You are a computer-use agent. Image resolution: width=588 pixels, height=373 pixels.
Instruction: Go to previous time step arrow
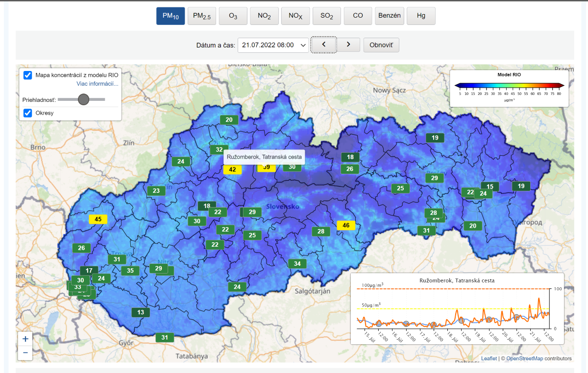(x=323, y=45)
